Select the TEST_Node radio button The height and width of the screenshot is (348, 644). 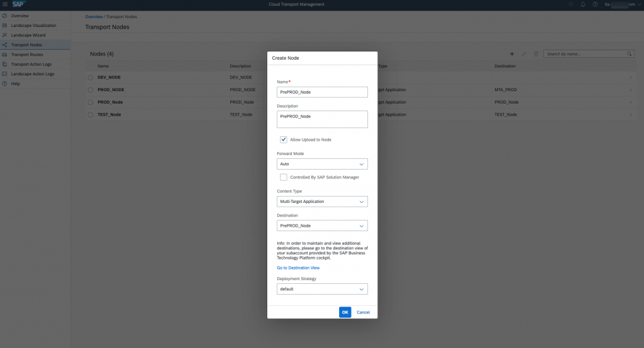(91, 115)
